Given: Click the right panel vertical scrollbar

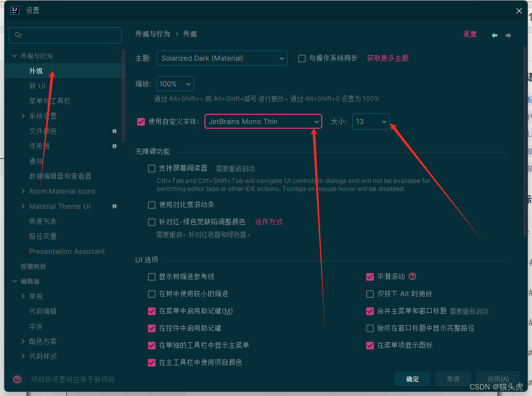Looking at the screenshot, I should point(525,141).
